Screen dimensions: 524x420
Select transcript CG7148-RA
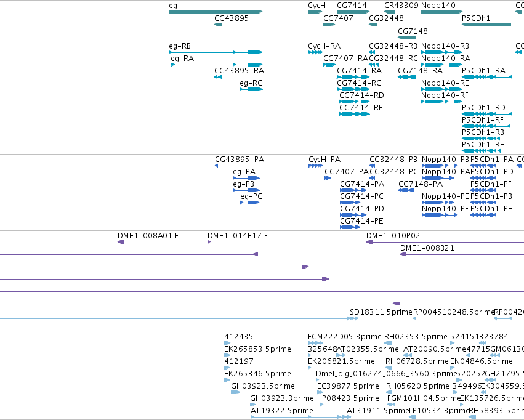(x=407, y=77)
